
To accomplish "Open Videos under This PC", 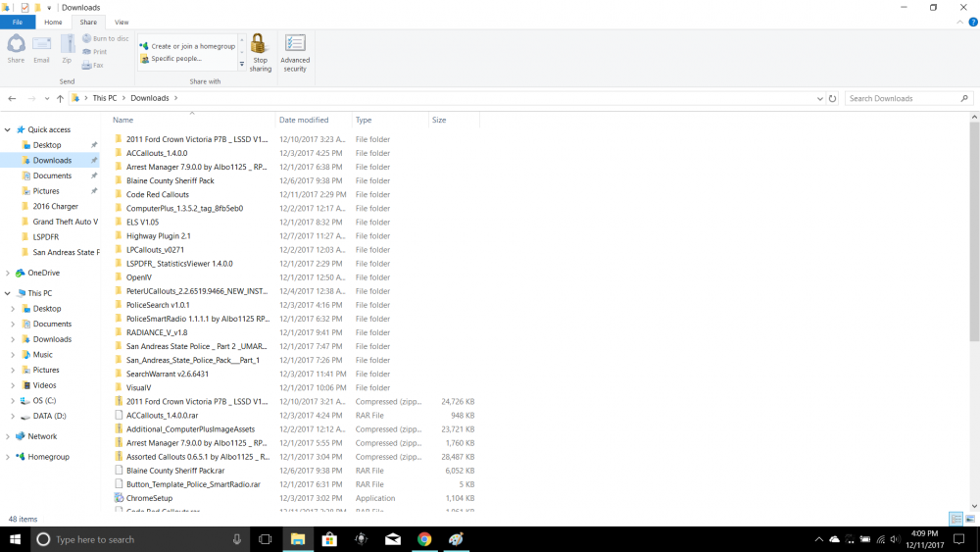I will pyautogui.click(x=44, y=385).
